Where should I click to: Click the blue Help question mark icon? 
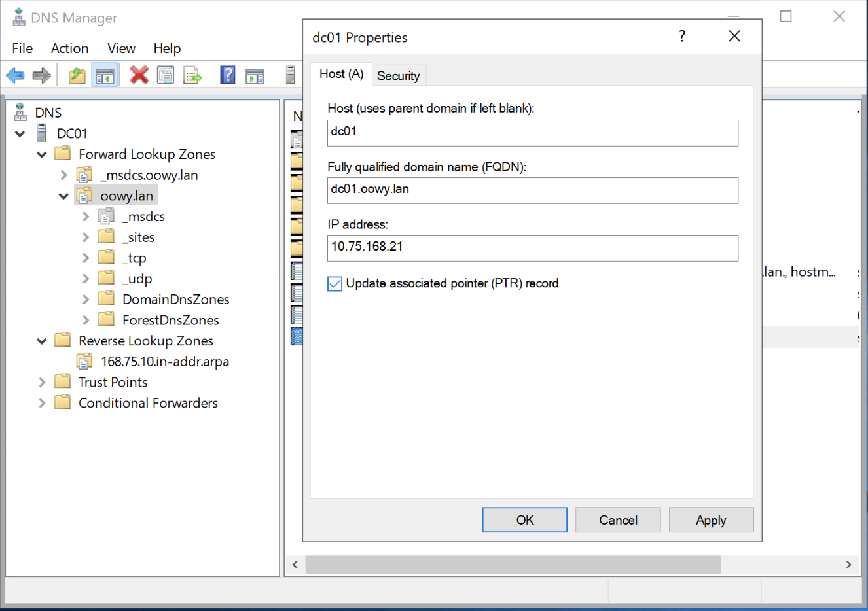(227, 76)
